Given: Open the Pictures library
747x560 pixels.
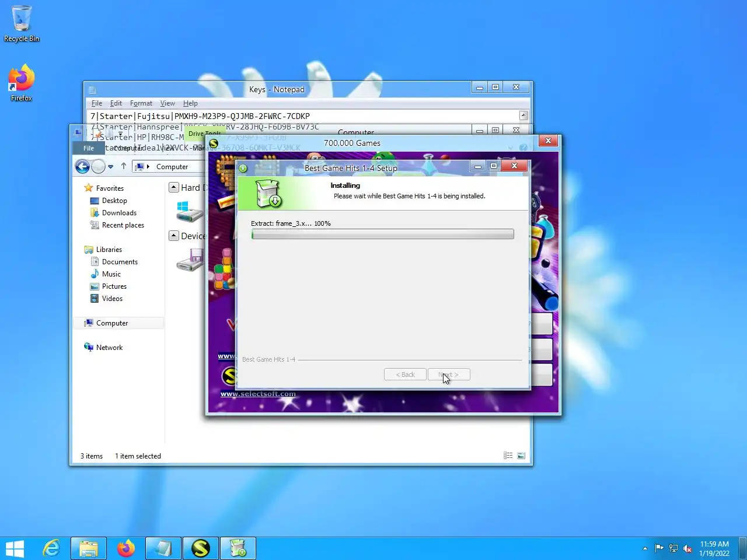Looking at the screenshot, I should coord(114,286).
